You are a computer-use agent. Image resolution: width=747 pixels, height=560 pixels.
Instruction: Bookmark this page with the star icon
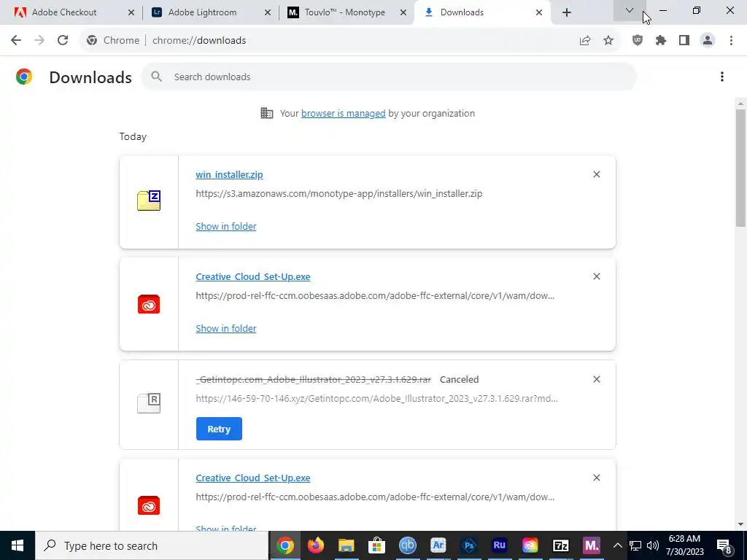click(608, 41)
